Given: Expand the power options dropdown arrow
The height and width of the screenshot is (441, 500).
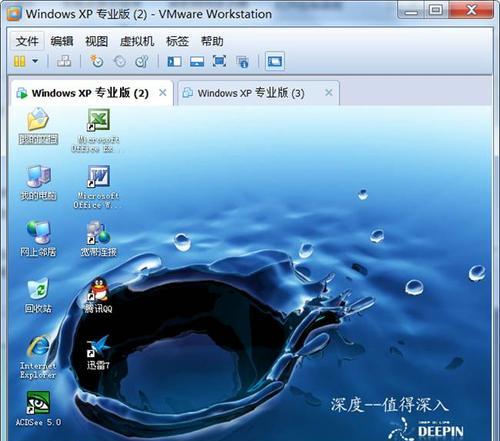Looking at the screenshot, I should (35, 61).
